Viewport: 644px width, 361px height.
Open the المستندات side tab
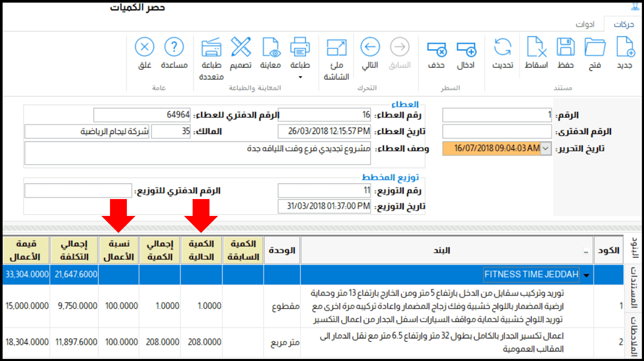click(634, 287)
